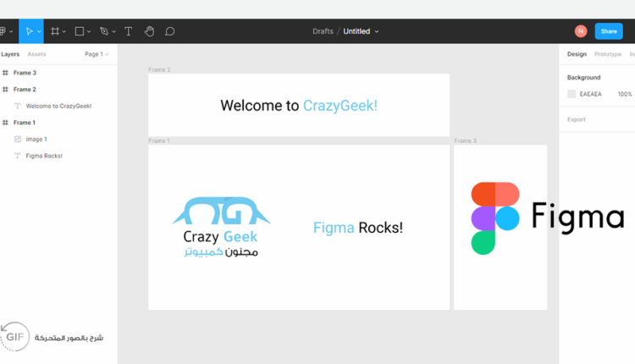The width and height of the screenshot is (635, 364).
Task: Open the Frame tool dropdown arrow
Action: pyautogui.click(x=64, y=32)
